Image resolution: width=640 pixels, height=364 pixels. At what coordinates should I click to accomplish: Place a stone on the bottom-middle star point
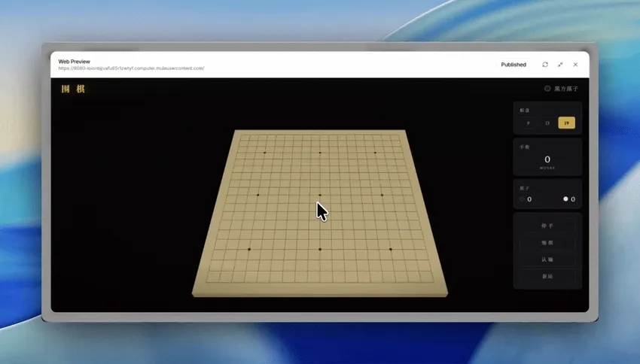[320, 249]
